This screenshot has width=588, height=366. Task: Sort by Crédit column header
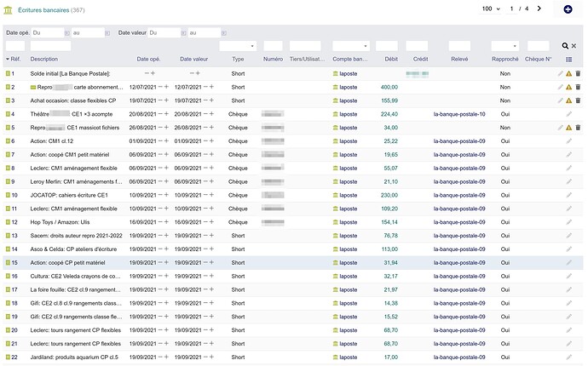420,60
